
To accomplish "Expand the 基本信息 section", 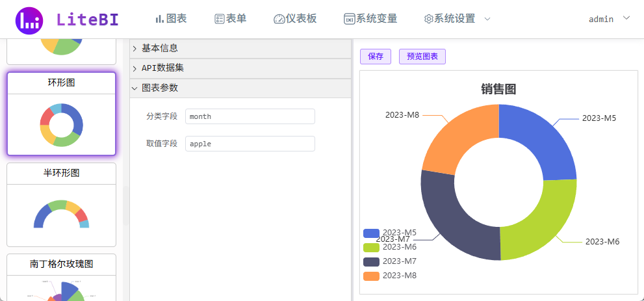I will point(160,48).
